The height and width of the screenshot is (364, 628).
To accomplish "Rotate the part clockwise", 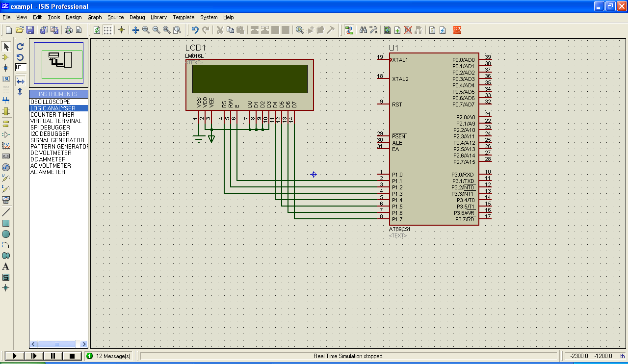I will click(20, 47).
